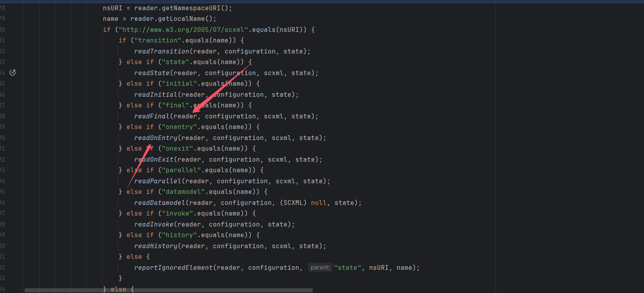Collapse the block at the "transition" if line
This screenshot has width=644, height=293.
coord(20,41)
